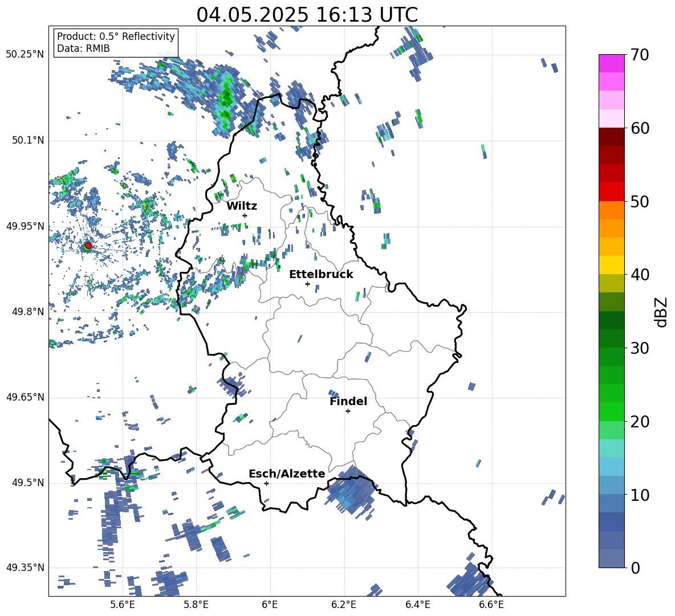Click the 04.05.2025 16:13 UTC title

click(307, 15)
